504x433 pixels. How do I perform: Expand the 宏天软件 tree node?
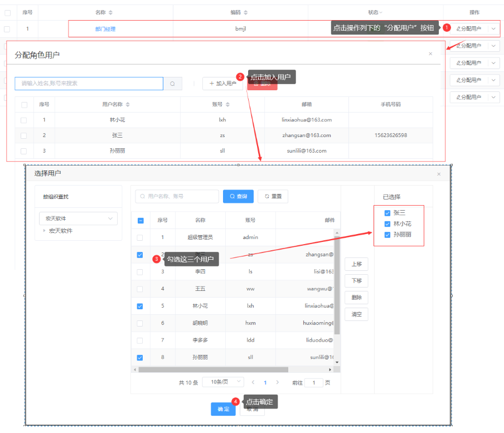point(44,231)
